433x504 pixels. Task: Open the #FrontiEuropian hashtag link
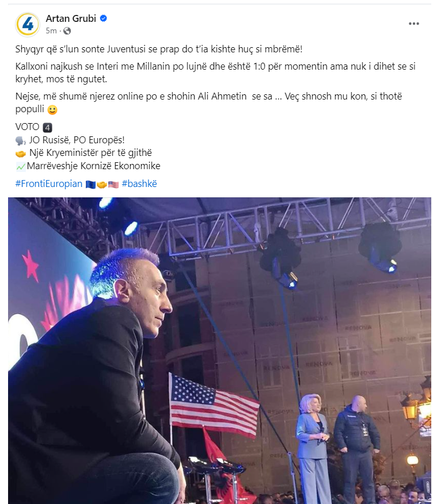point(49,184)
